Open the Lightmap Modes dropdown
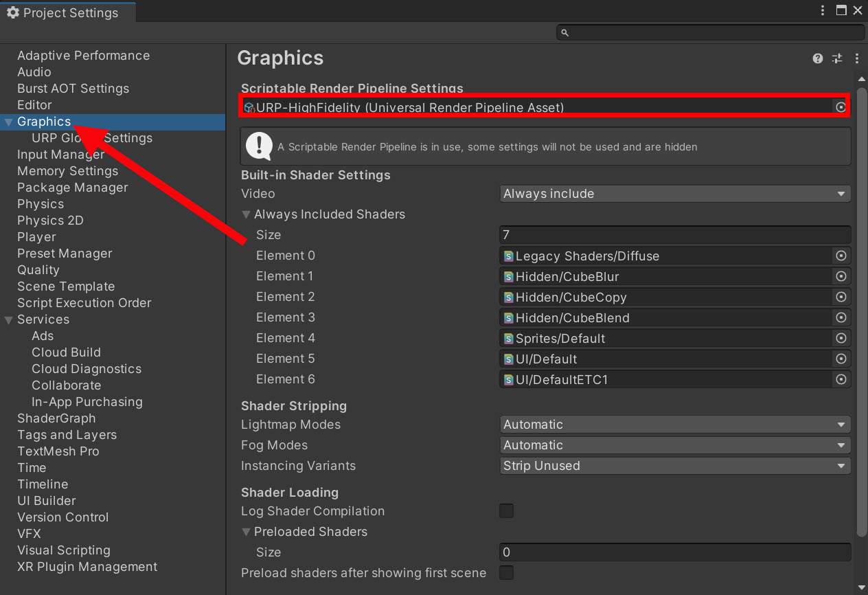This screenshot has height=595, width=868. coord(675,425)
